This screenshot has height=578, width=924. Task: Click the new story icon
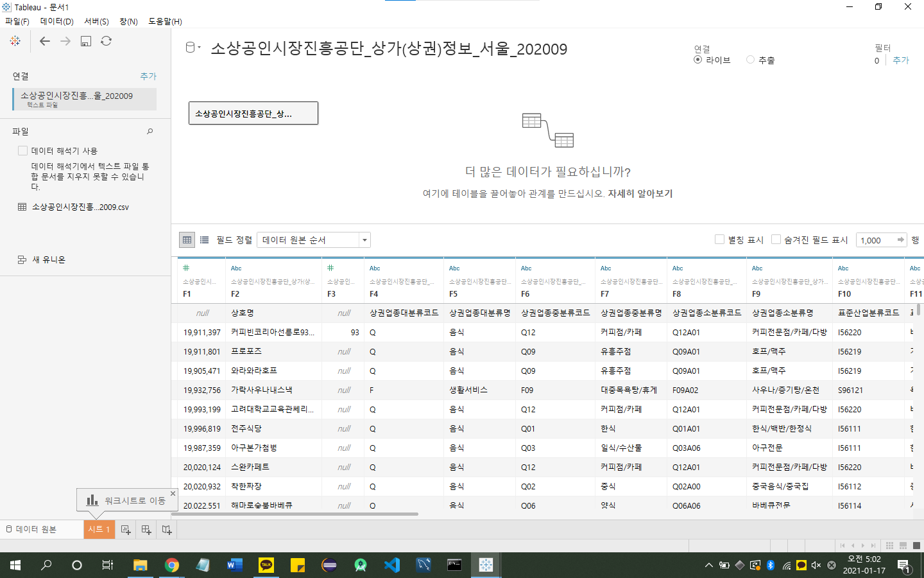167,530
